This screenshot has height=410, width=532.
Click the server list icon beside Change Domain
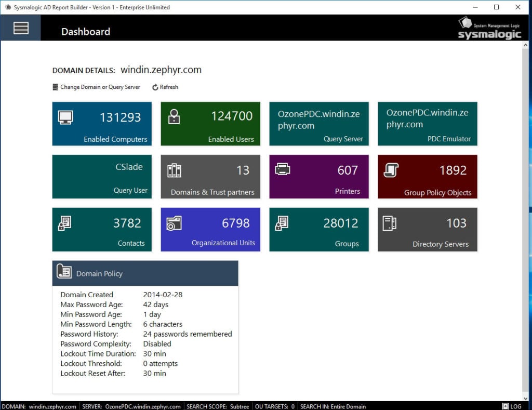tap(55, 87)
